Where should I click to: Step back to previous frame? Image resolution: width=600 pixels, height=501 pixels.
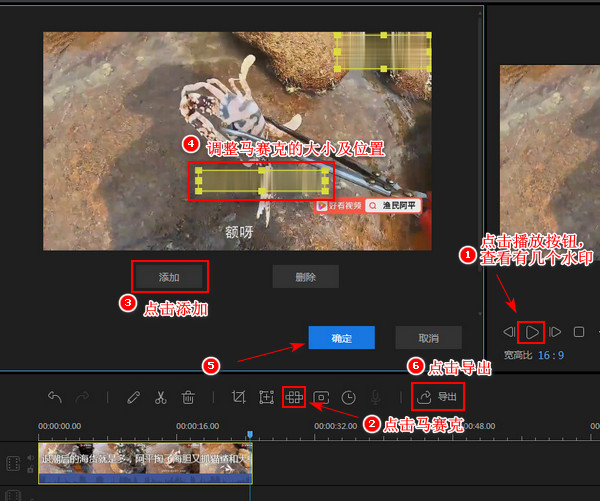point(509,332)
